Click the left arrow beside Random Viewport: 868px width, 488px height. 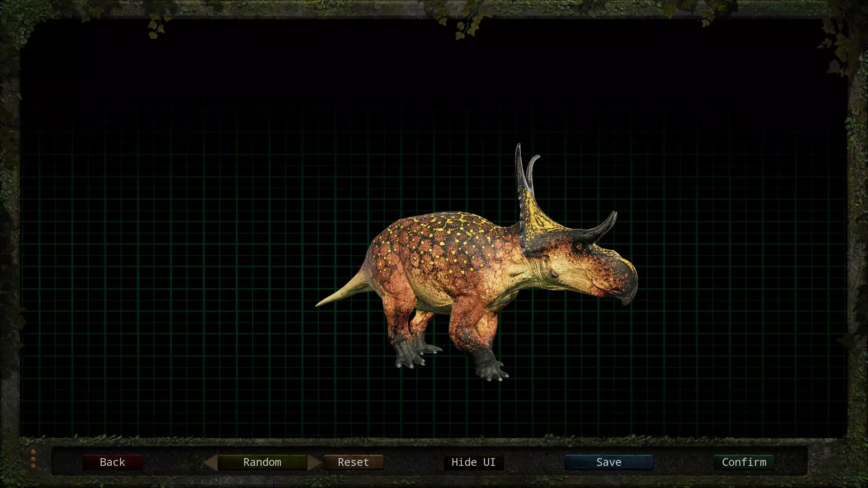[210, 462]
